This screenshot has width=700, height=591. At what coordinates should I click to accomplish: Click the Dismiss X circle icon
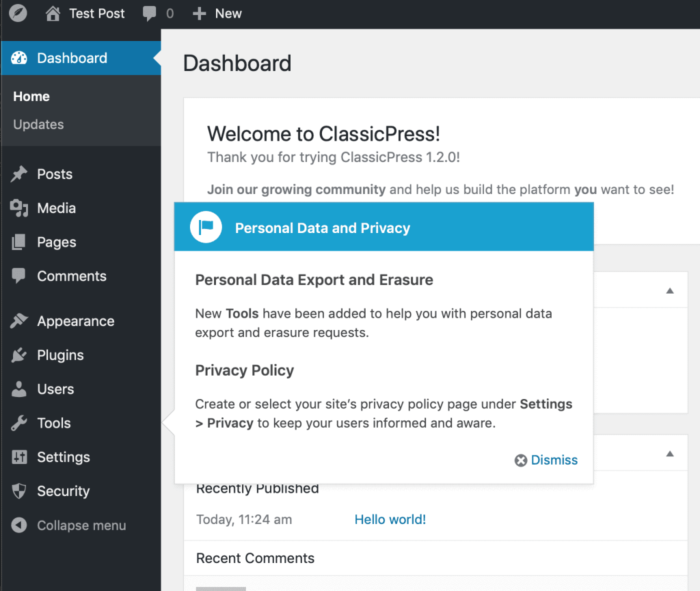(520, 461)
